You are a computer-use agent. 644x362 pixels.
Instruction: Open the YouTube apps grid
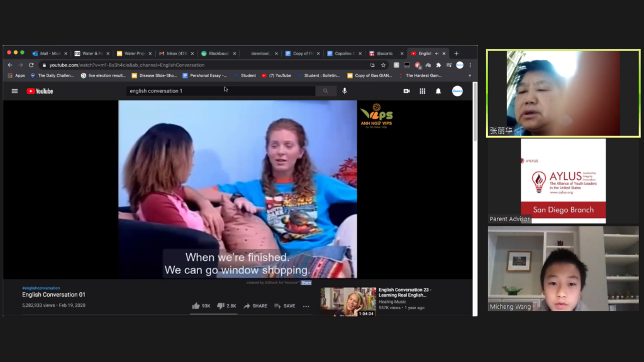(x=422, y=91)
